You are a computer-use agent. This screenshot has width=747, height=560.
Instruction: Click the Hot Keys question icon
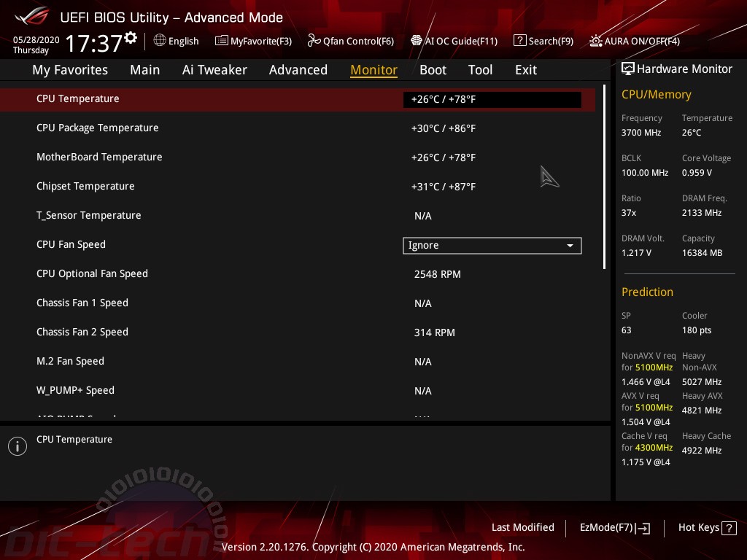tap(729, 528)
